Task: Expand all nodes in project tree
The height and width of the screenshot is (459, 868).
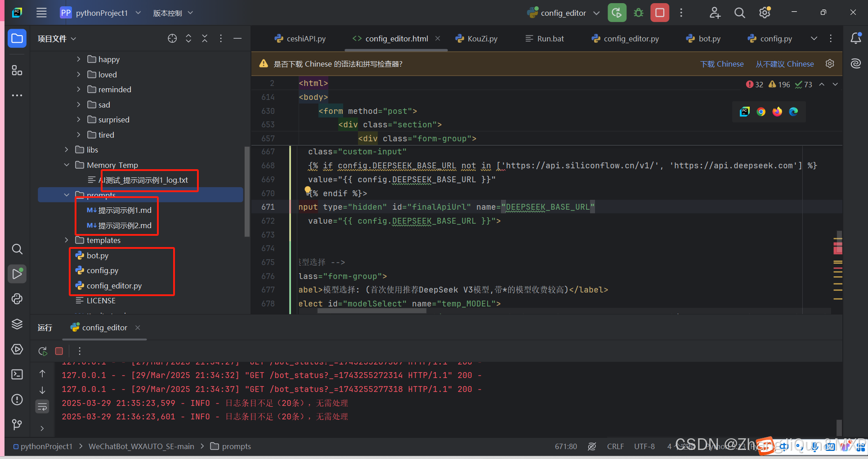Action: pos(188,39)
